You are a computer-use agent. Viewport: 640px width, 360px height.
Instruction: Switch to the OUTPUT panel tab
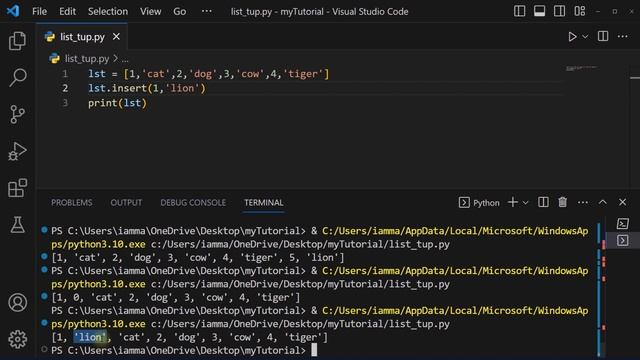click(x=126, y=202)
